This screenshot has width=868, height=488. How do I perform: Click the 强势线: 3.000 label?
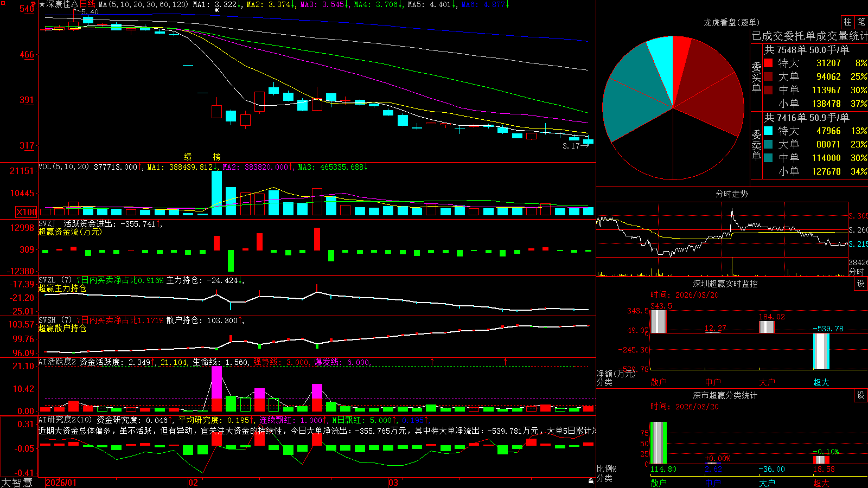(x=282, y=362)
